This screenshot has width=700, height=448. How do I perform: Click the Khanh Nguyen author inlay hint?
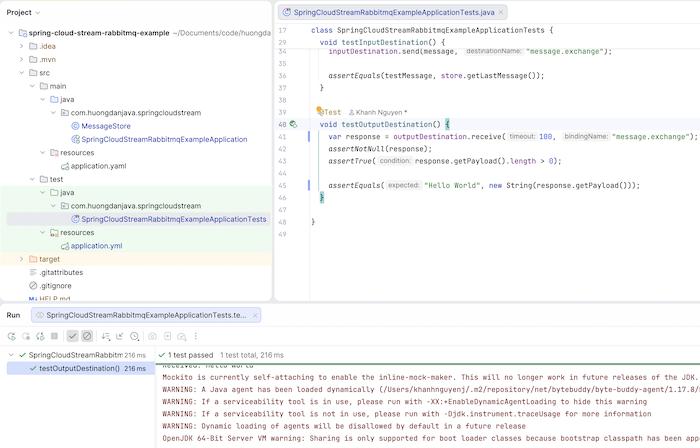pos(377,112)
